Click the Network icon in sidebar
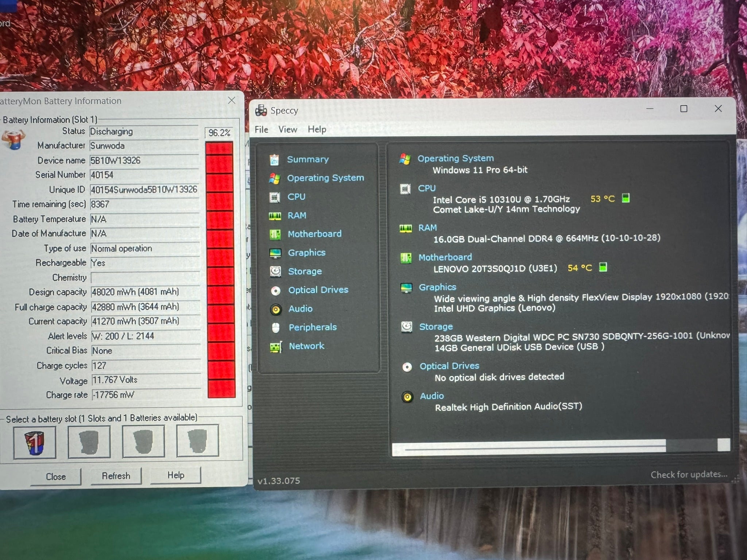 tap(276, 347)
